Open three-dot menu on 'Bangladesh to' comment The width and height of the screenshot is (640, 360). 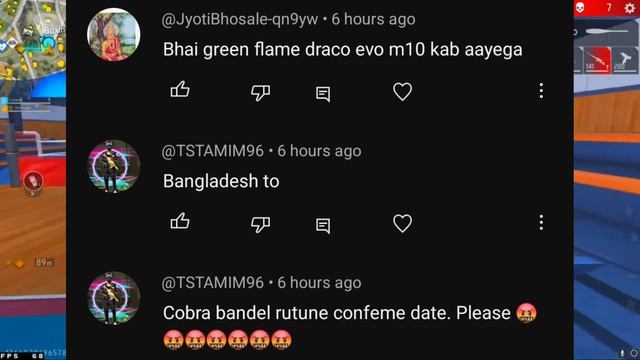pos(541,222)
